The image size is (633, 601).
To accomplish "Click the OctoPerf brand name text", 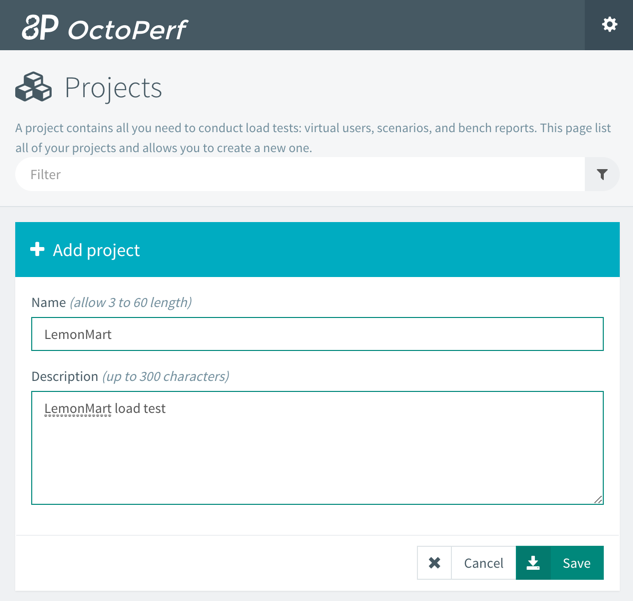I will pyautogui.click(x=127, y=30).
